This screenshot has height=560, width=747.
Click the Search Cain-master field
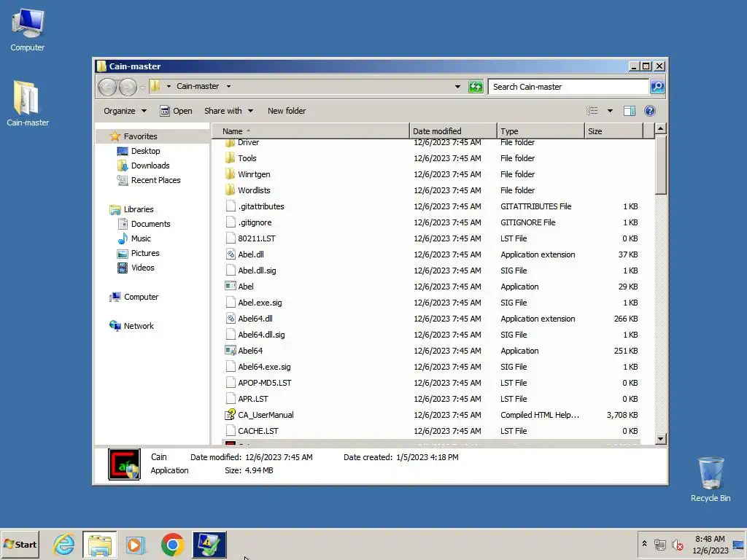(568, 87)
